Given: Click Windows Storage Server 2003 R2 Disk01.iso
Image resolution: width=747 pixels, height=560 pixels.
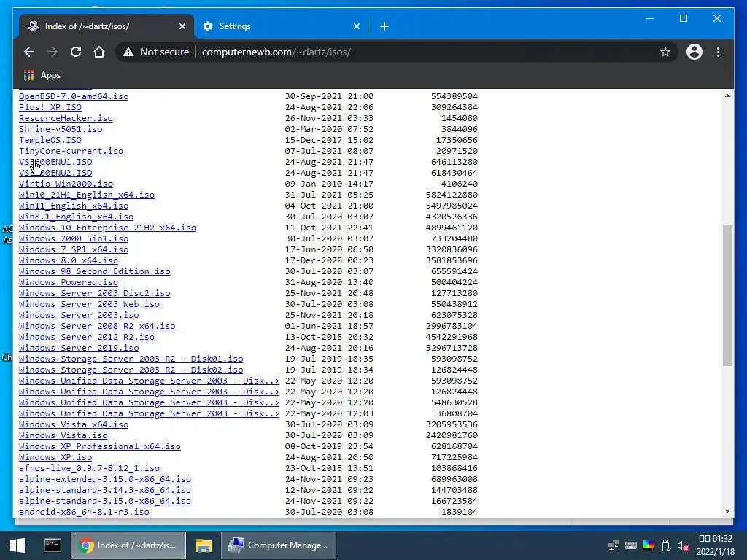Looking at the screenshot, I should (131, 359).
